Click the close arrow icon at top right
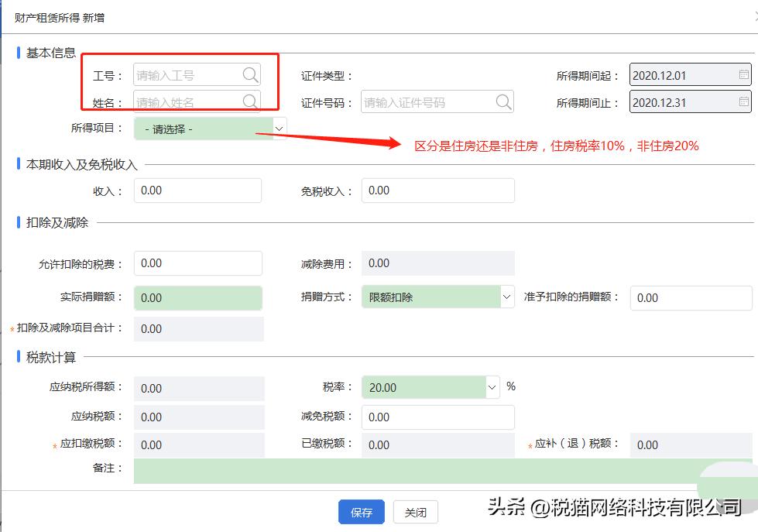 (753, 14)
